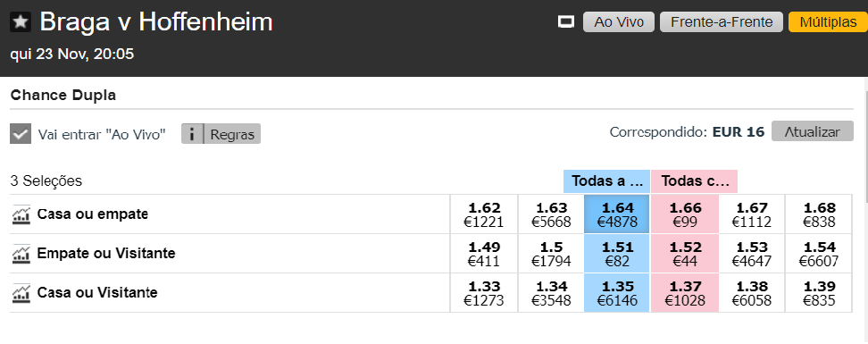Image resolution: width=868 pixels, height=344 pixels.
Task: Open chart icon for Casa ou Visitante
Action: point(21,292)
